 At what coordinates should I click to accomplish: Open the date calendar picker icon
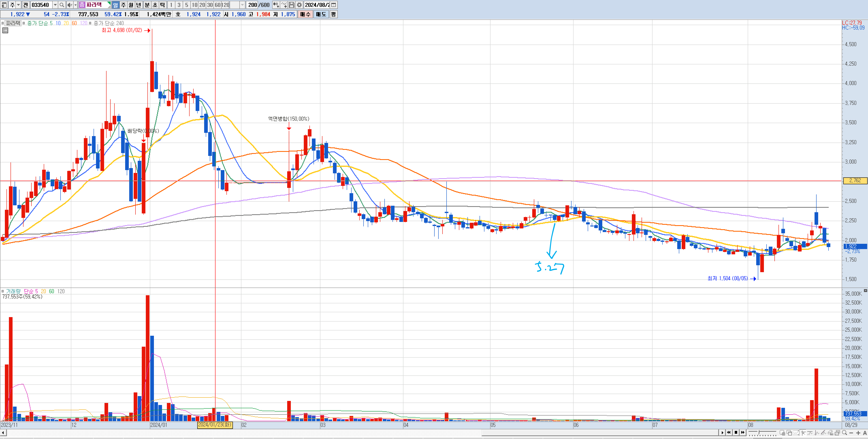(334, 5)
